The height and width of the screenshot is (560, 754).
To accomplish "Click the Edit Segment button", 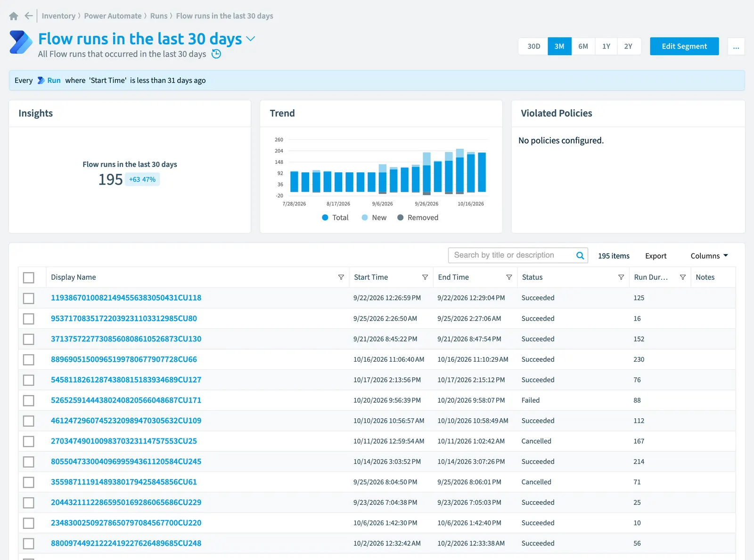I will (x=684, y=46).
